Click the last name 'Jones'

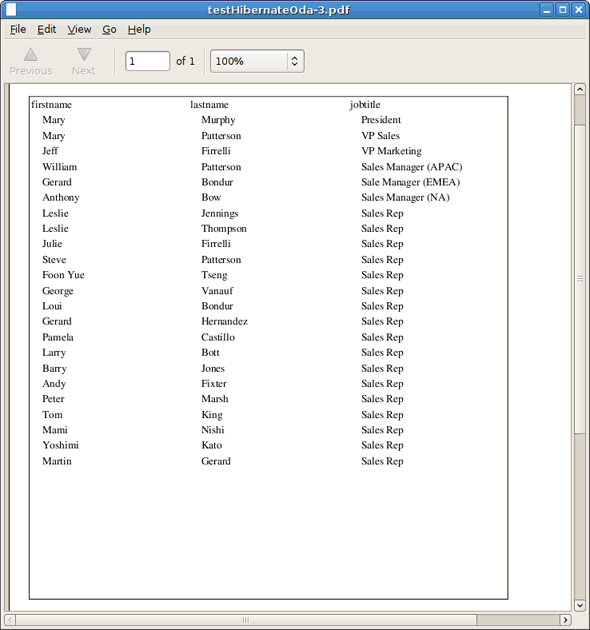click(213, 368)
